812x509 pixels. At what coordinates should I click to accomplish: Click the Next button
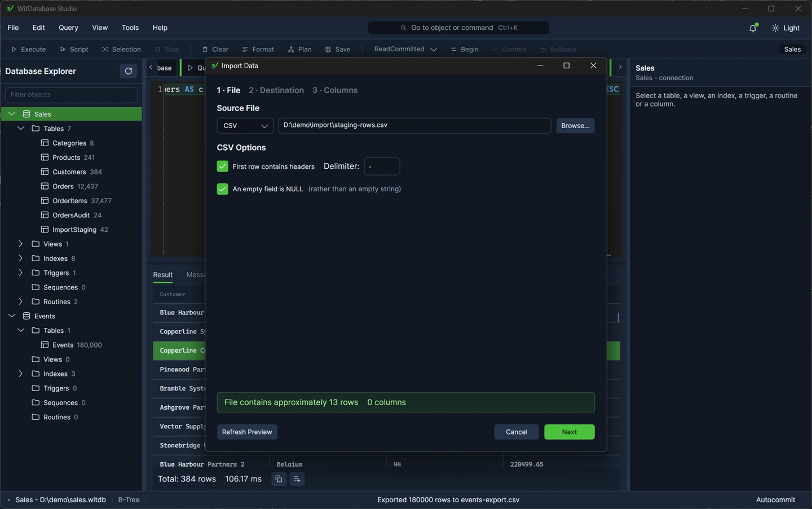point(569,432)
